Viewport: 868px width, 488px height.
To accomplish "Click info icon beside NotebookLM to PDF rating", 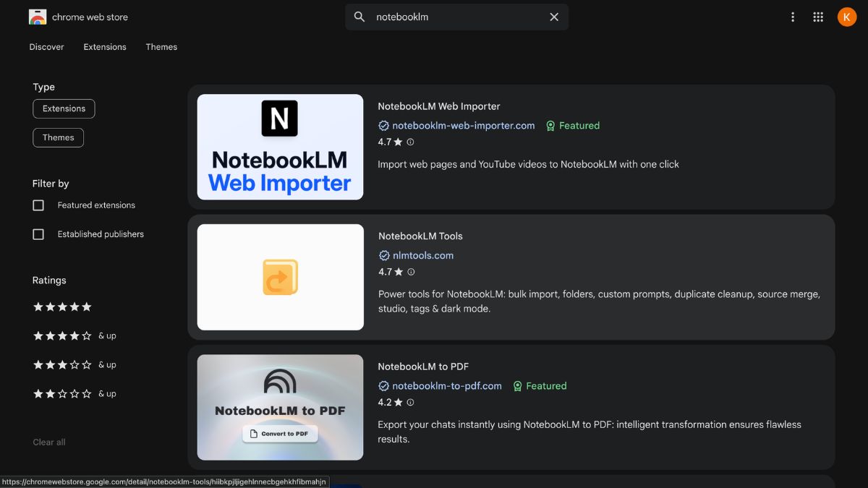I will [x=410, y=403].
